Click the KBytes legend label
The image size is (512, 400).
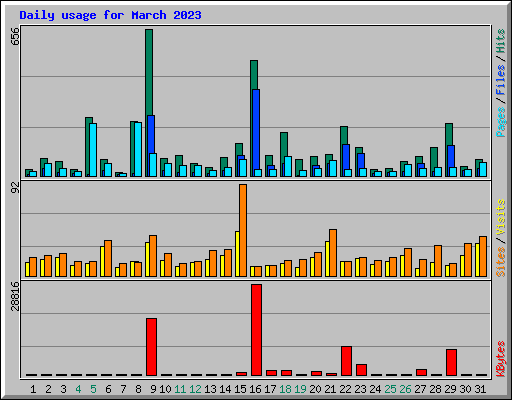click(x=501, y=359)
